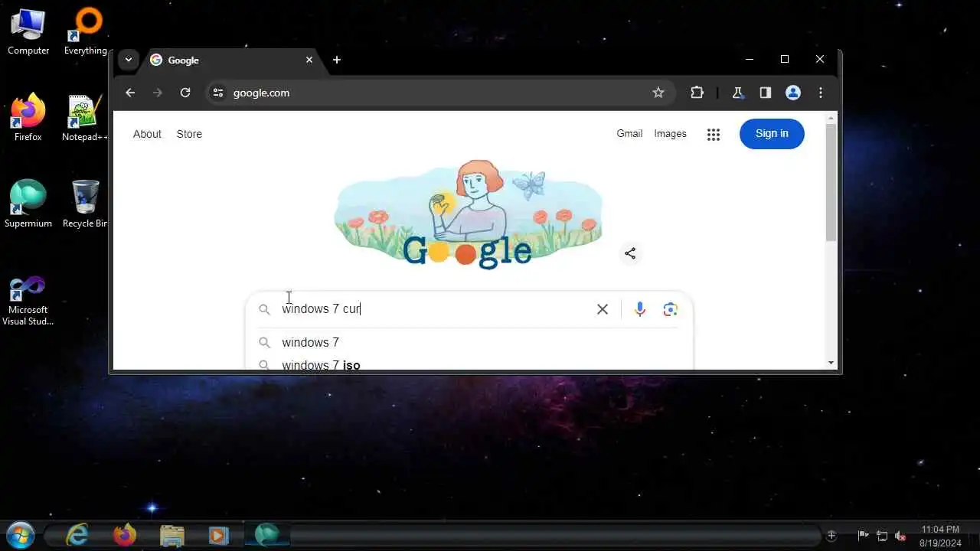Click the page scrollbar thumb
Image resolution: width=980 pixels, height=551 pixels.
pyautogui.click(x=831, y=182)
